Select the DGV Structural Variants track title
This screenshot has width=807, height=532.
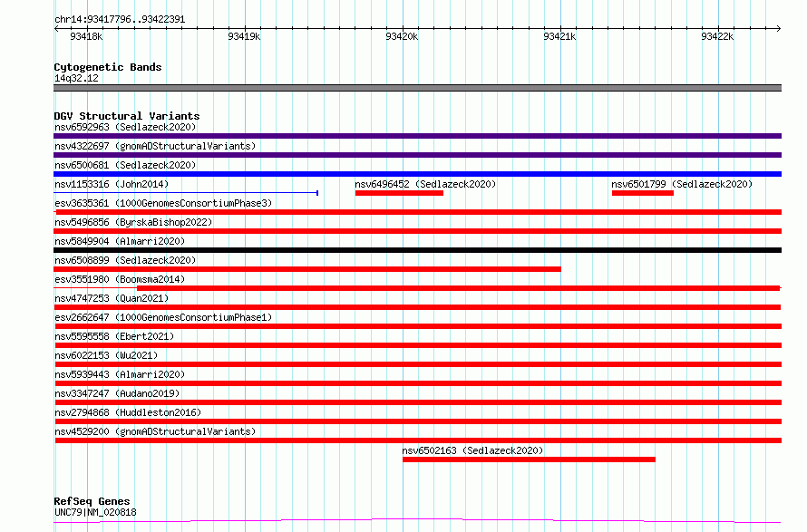point(127,116)
